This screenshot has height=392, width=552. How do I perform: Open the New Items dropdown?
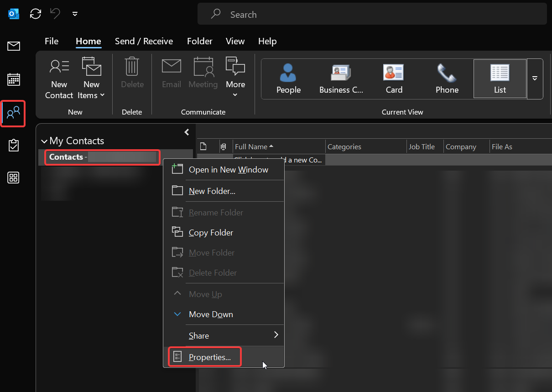(x=91, y=78)
